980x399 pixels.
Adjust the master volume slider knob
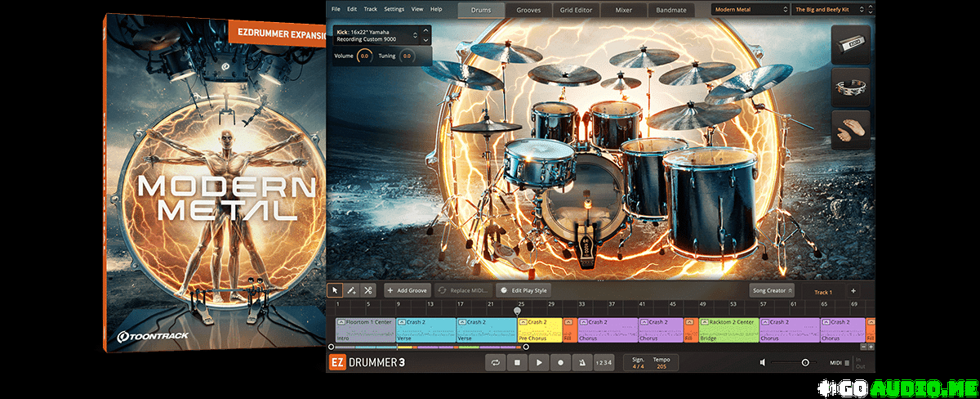coord(805,362)
